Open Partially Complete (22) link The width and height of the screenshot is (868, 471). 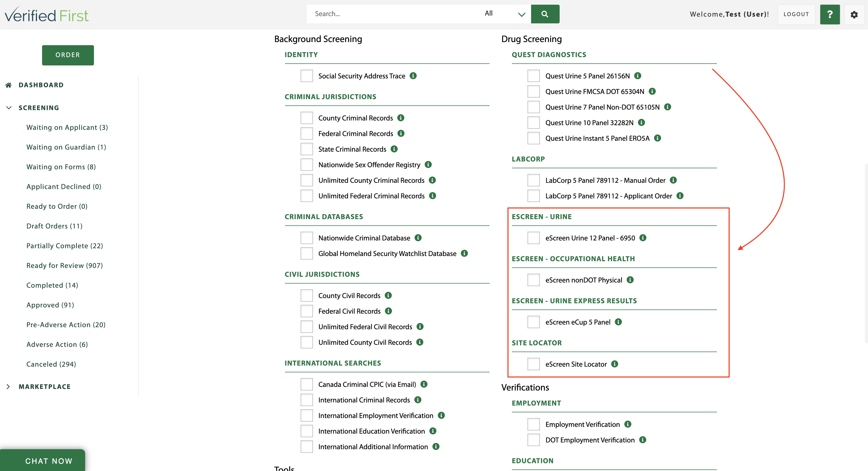(x=64, y=246)
